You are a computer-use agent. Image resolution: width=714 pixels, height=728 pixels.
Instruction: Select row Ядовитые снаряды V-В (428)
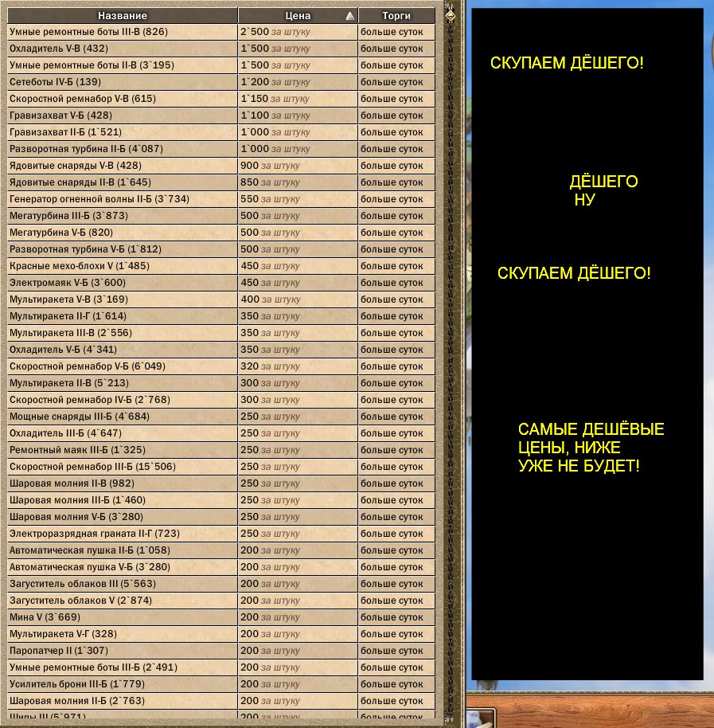pyautogui.click(x=221, y=166)
